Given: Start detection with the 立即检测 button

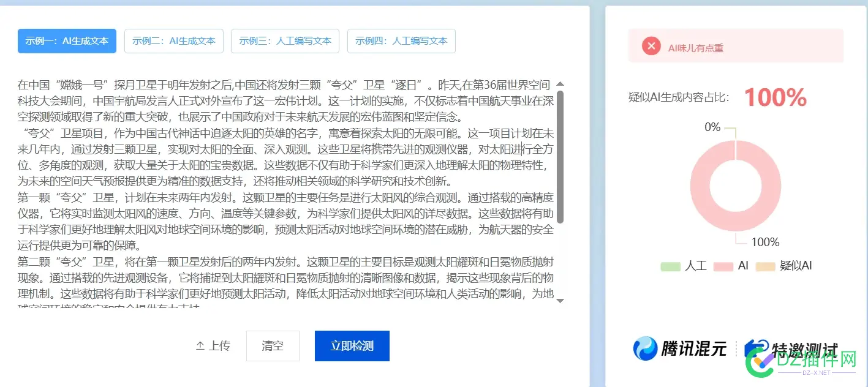Looking at the screenshot, I should click(x=352, y=346).
